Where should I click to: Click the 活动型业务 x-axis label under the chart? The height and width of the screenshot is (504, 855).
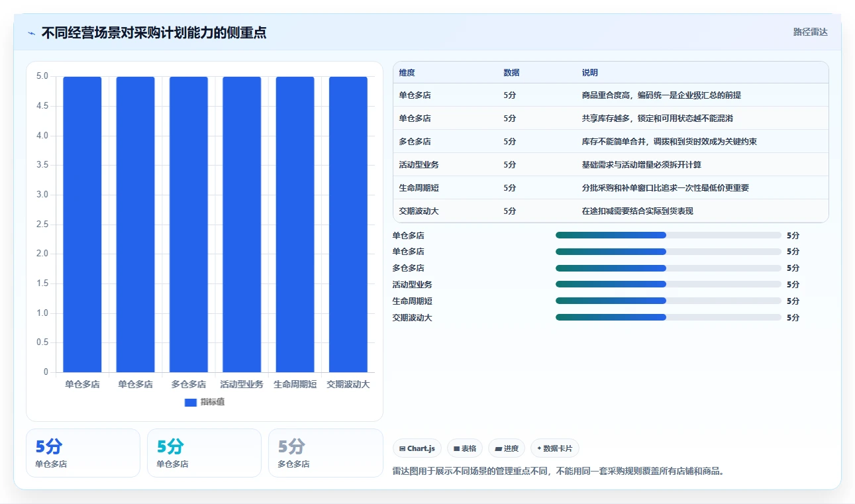tap(242, 384)
